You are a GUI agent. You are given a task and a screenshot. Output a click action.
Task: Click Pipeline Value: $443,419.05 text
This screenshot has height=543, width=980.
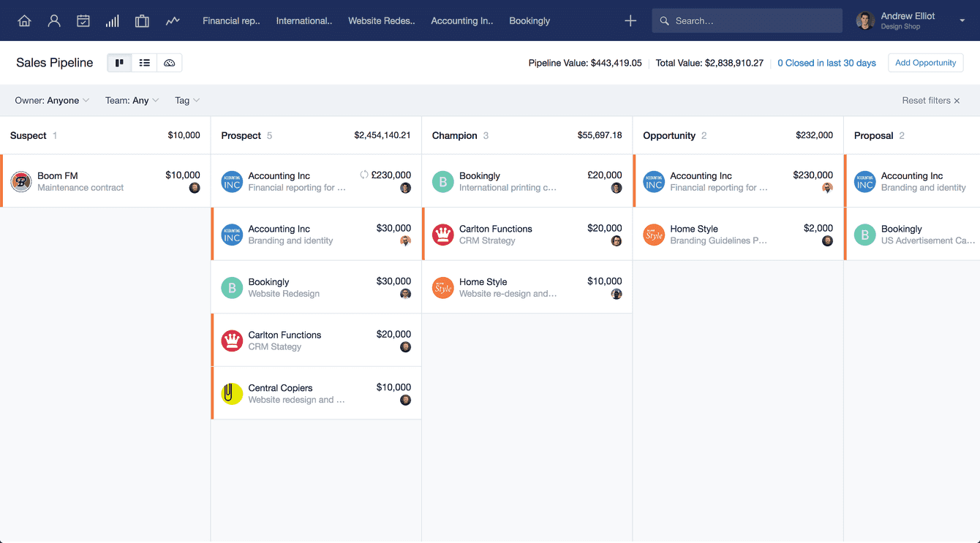click(585, 63)
